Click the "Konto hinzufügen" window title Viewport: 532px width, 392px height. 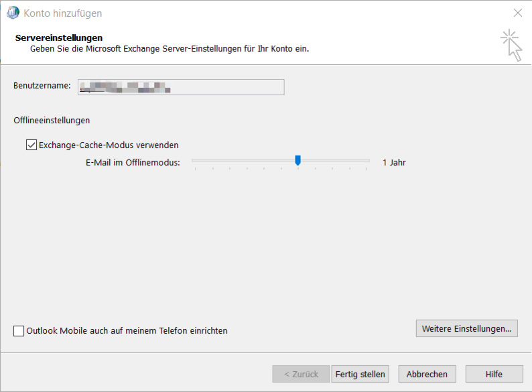63,13
